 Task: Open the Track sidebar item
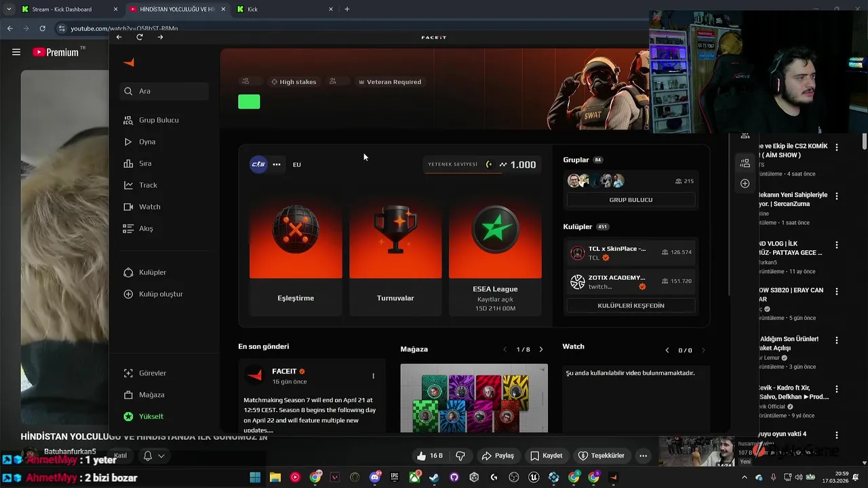tap(140, 185)
